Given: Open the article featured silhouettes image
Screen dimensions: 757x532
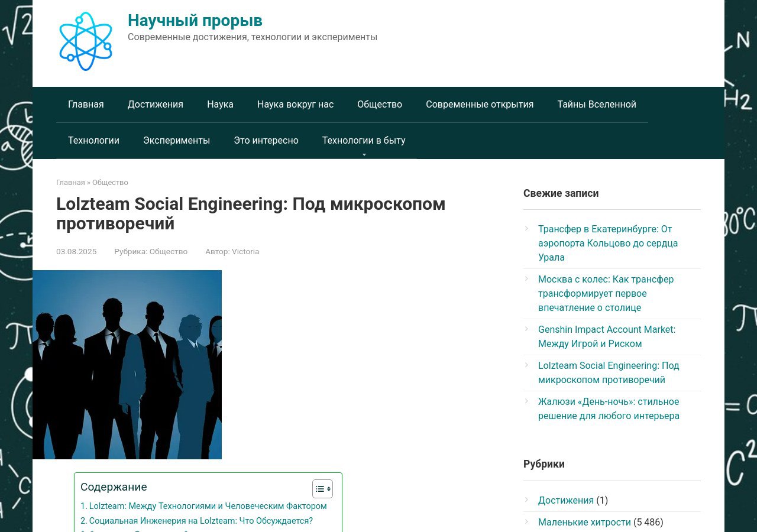Looking at the screenshot, I should [x=127, y=365].
